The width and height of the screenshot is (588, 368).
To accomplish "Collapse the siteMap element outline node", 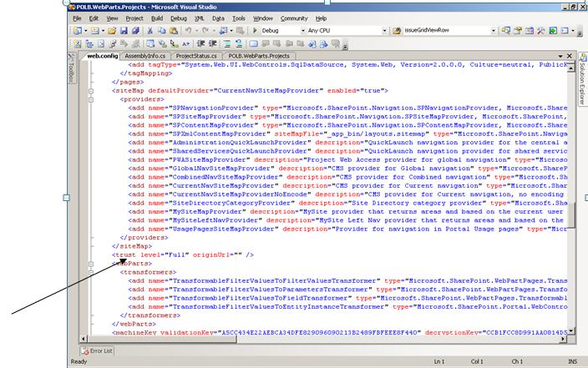I will click(91, 91).
